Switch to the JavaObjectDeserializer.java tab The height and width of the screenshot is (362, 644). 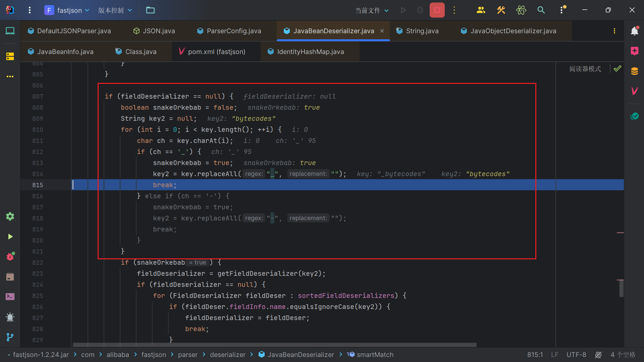508,31
